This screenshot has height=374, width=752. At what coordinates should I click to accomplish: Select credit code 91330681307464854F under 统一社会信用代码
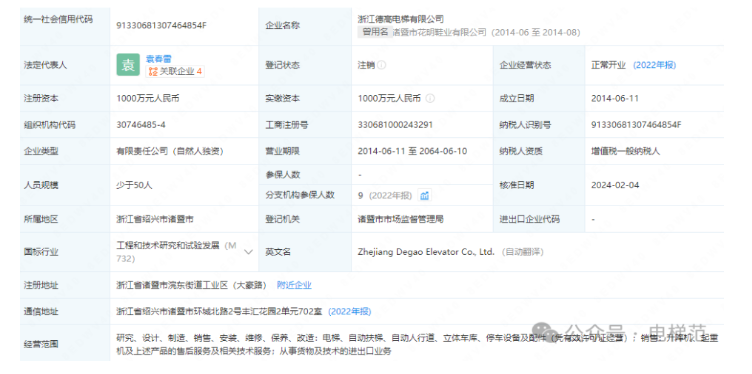161,26
